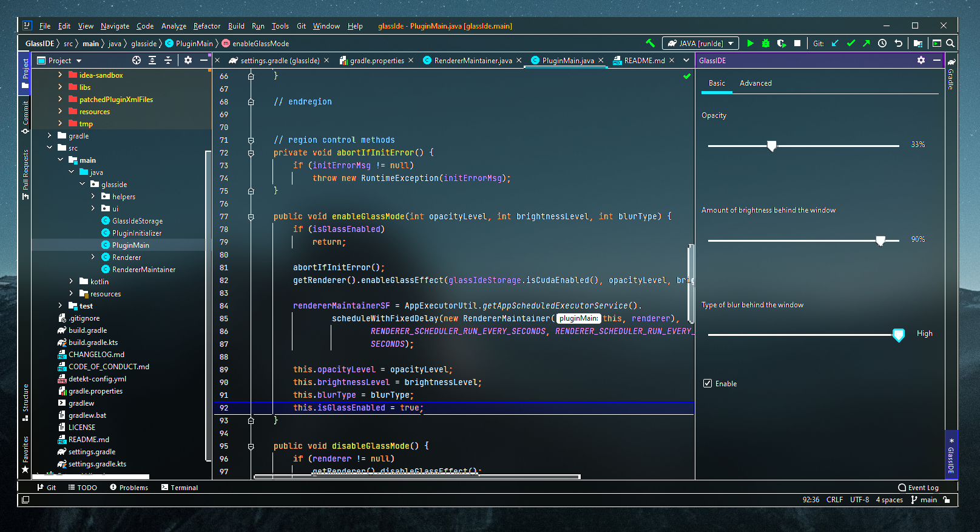Open the Refactor menu
The image size is (980, 532).
[206, 26]
